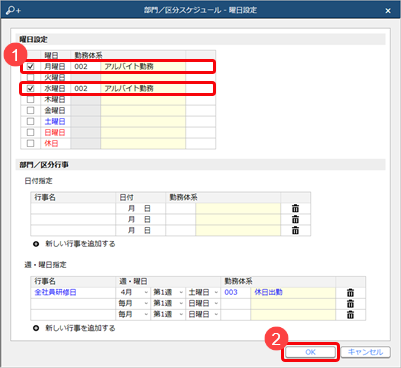Image resolution: width=401 pixels, height=368 pixels.
Task: Click the 休日出勤 work system name
Action: [x=268, y=292]
